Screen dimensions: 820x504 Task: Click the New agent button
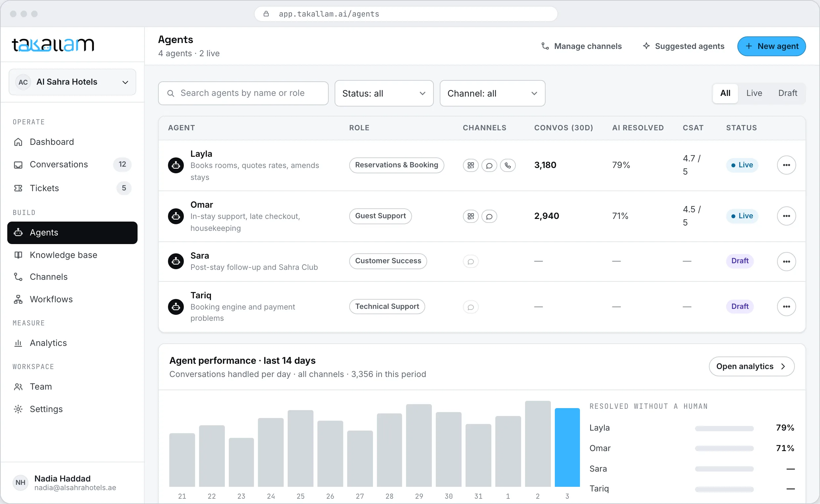tap(771, 46)
